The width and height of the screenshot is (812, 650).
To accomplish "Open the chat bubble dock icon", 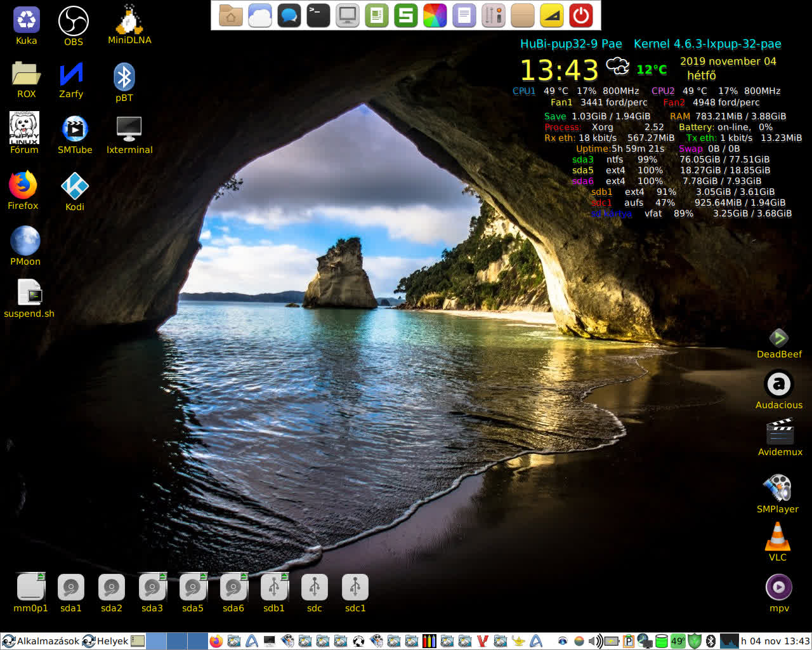I will pos(289,15).
